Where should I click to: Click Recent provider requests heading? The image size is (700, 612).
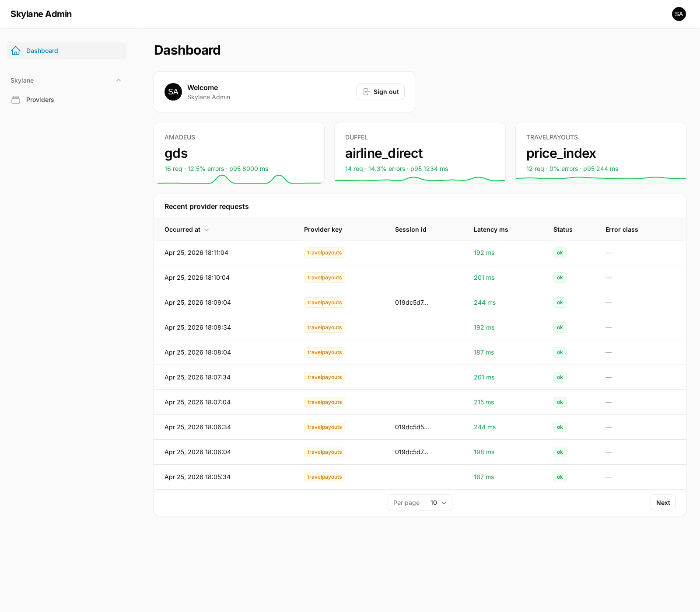coord(206,206)
